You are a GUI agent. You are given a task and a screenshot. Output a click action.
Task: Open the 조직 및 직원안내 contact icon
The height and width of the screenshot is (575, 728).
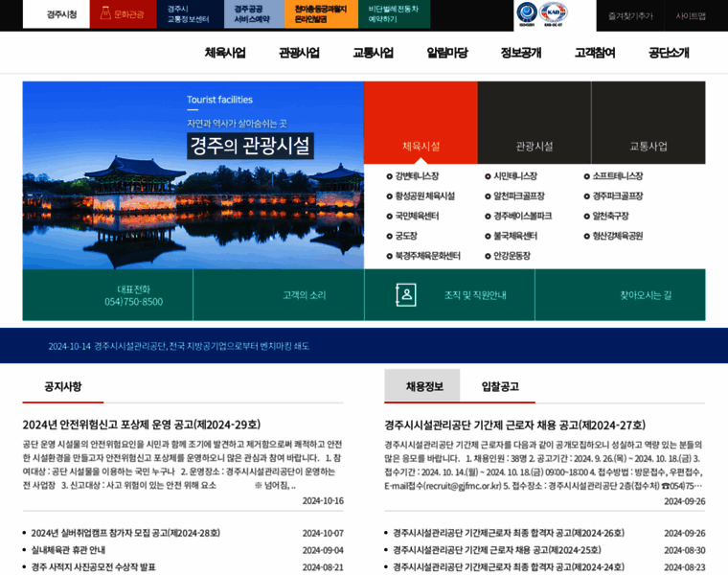click(x=406, y=295)
